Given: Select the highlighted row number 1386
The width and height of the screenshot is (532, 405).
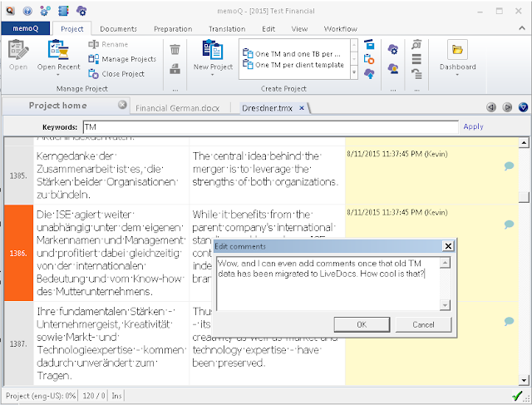Looking at the screenshot, I should 18,254.
